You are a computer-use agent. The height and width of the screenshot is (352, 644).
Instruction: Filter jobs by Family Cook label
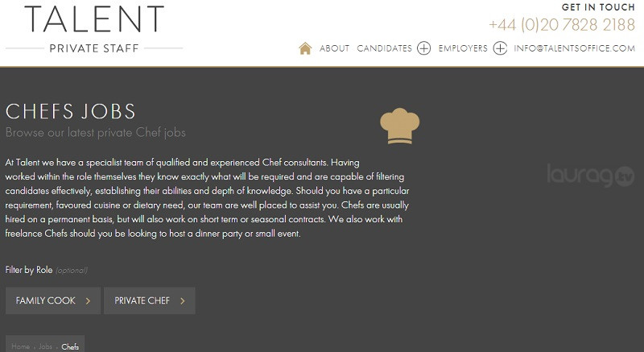pyautogui.click(x=46, y=301)
